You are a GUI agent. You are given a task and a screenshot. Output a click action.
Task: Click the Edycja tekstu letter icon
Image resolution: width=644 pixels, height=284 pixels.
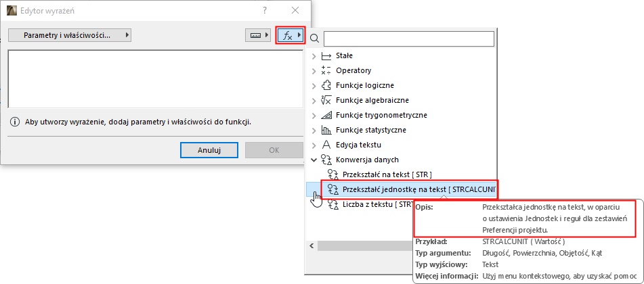326,145
